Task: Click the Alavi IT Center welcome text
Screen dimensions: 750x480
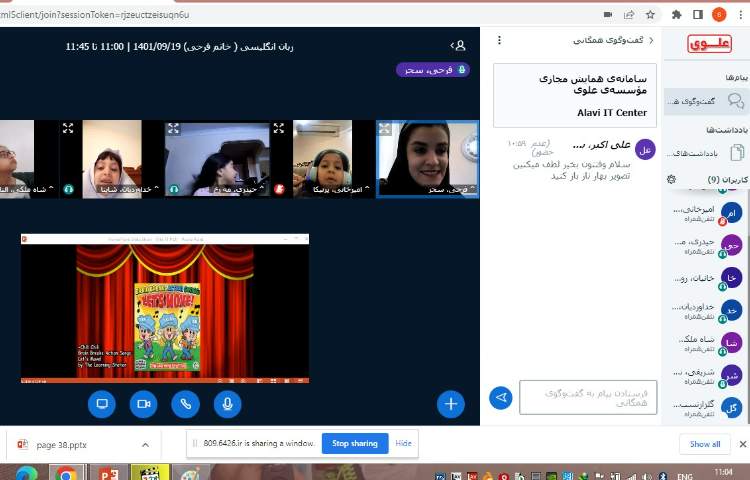Action: point(612,113)
